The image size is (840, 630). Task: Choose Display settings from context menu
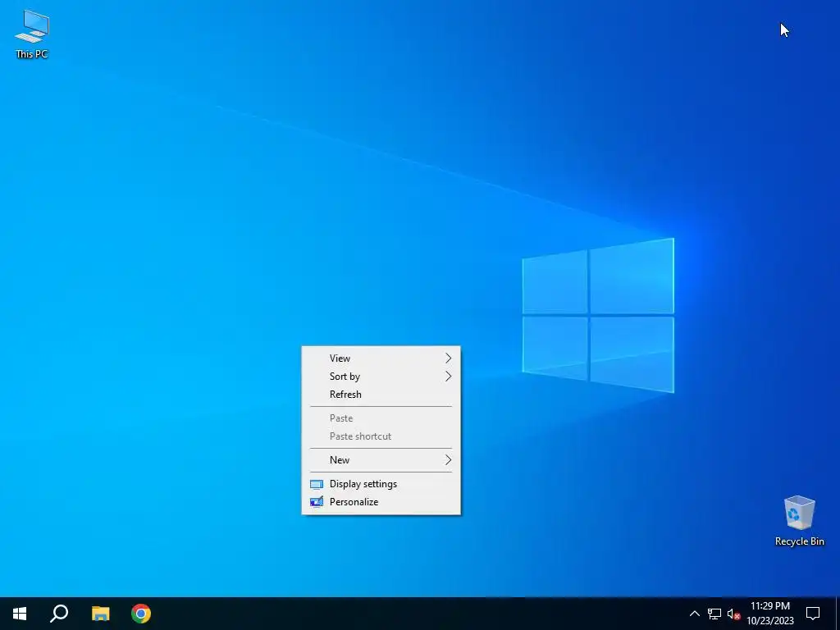381,484
